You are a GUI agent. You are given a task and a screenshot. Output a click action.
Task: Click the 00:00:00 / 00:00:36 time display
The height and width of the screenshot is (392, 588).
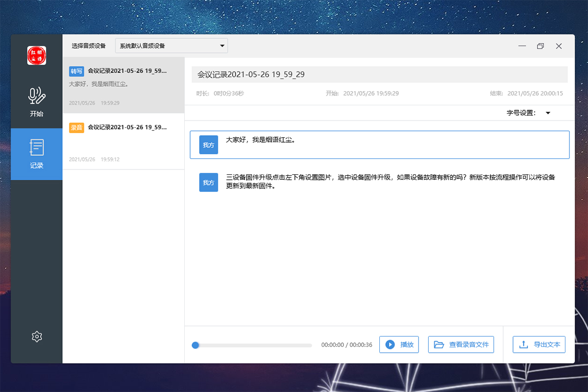346,345
